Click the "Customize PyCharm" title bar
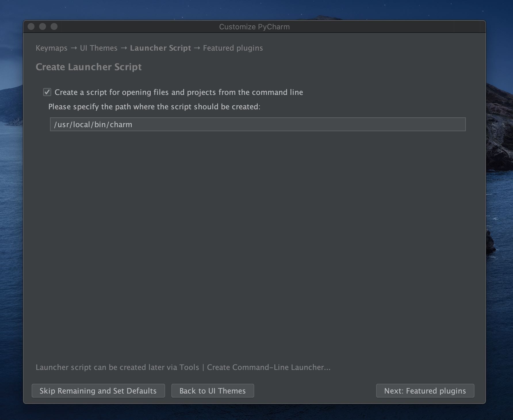Viewport: 513px width, 420px height. tap(254, 26)
